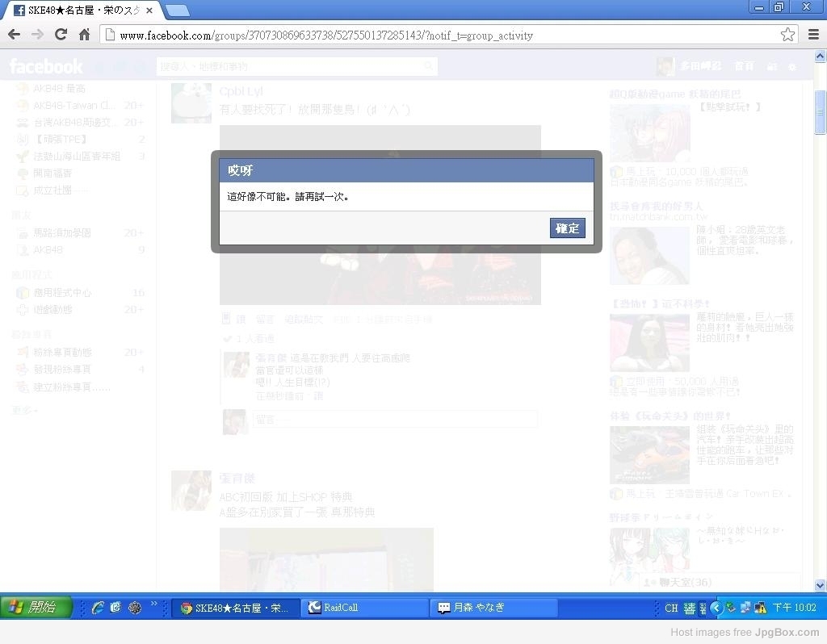The height and width of the screenshot is (644, 827).
Task: Click the system clock showing 下午 10:02
Action: 794,608
